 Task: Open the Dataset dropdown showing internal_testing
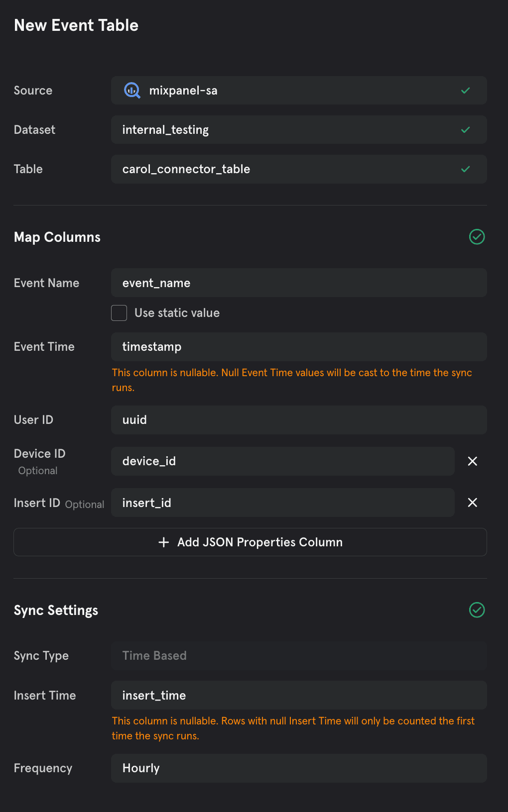[299, 130]
